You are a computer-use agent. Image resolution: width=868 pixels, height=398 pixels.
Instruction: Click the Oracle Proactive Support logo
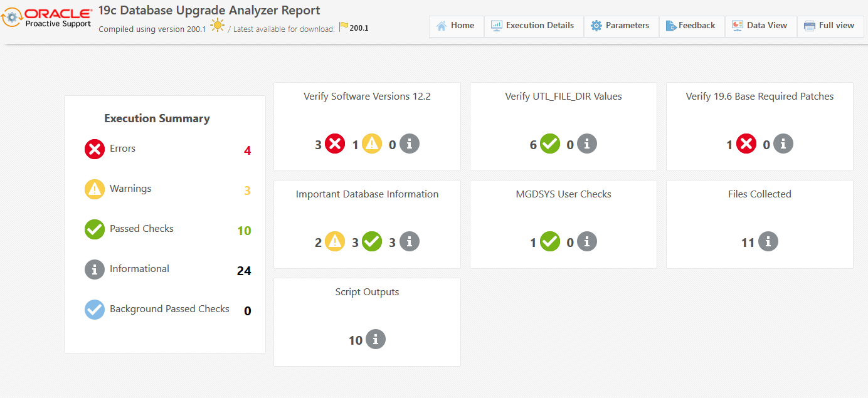48,18
